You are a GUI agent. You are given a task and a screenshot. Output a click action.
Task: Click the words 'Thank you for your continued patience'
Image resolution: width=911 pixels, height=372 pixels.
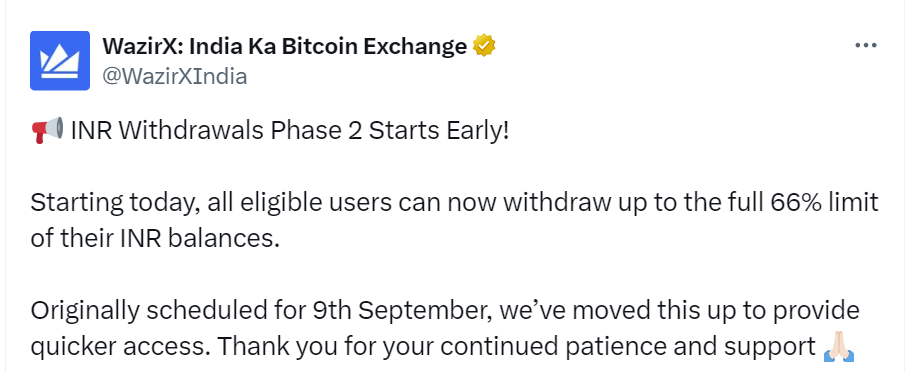[x=439, y=348]
